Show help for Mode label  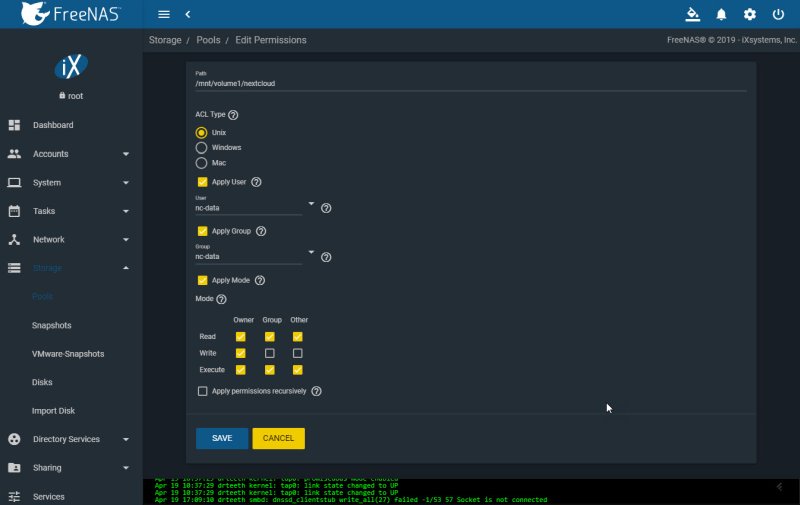pos(221,299)
